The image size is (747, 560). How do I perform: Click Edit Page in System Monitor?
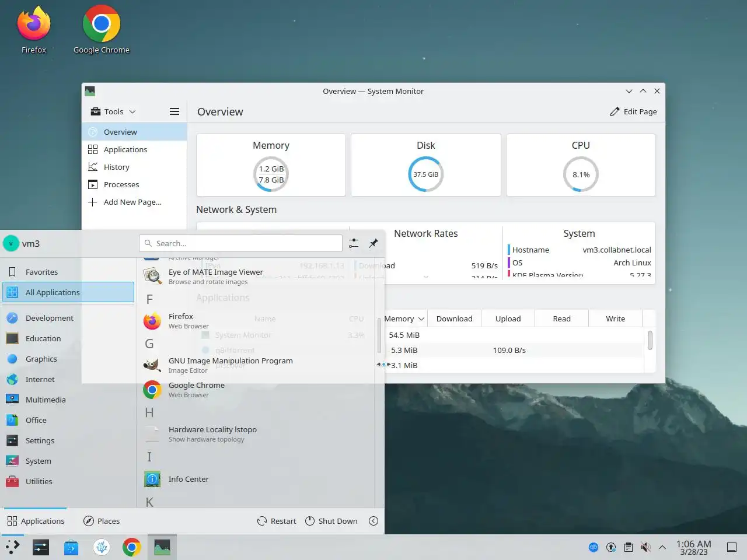(633, 111)
